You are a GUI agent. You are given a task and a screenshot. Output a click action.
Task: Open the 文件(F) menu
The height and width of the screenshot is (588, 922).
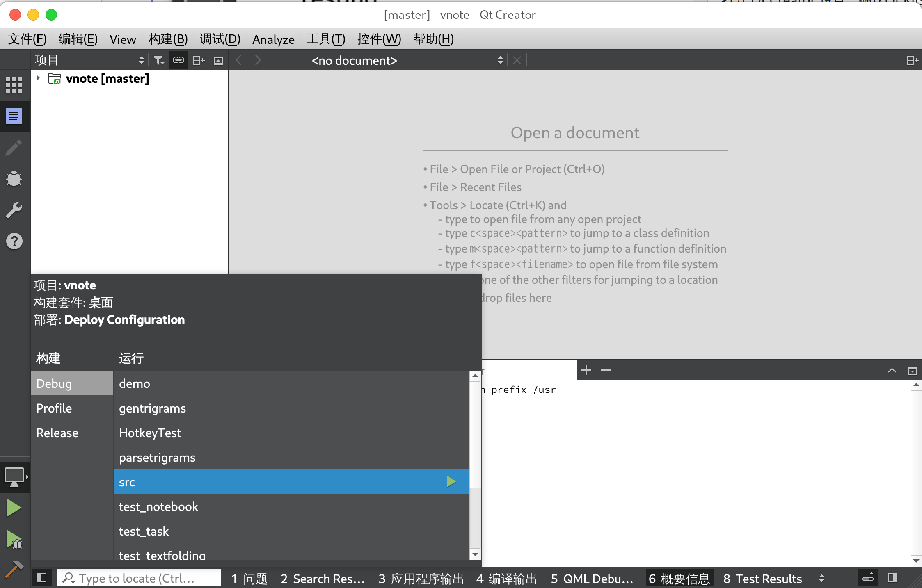click(x=27, y=39)
